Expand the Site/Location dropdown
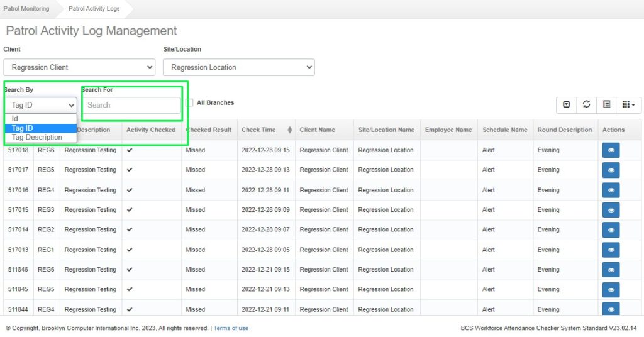644x337 pixels. pyautogui.click(x=238, y=67)
